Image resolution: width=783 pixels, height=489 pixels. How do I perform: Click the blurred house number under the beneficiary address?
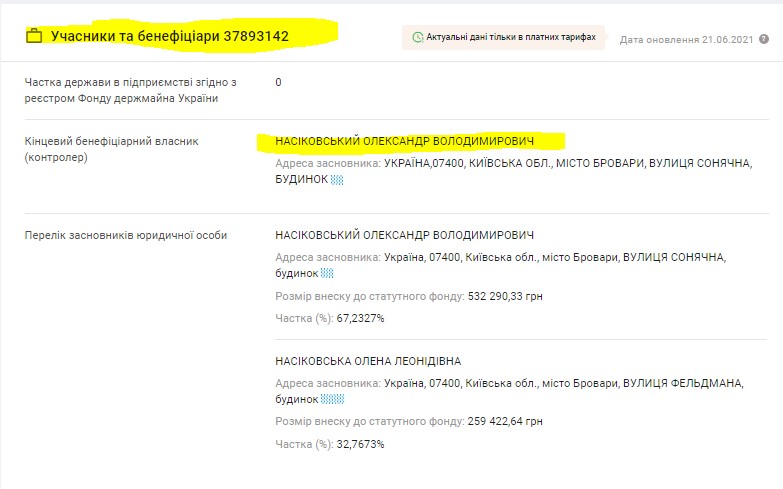pos(337,180)
